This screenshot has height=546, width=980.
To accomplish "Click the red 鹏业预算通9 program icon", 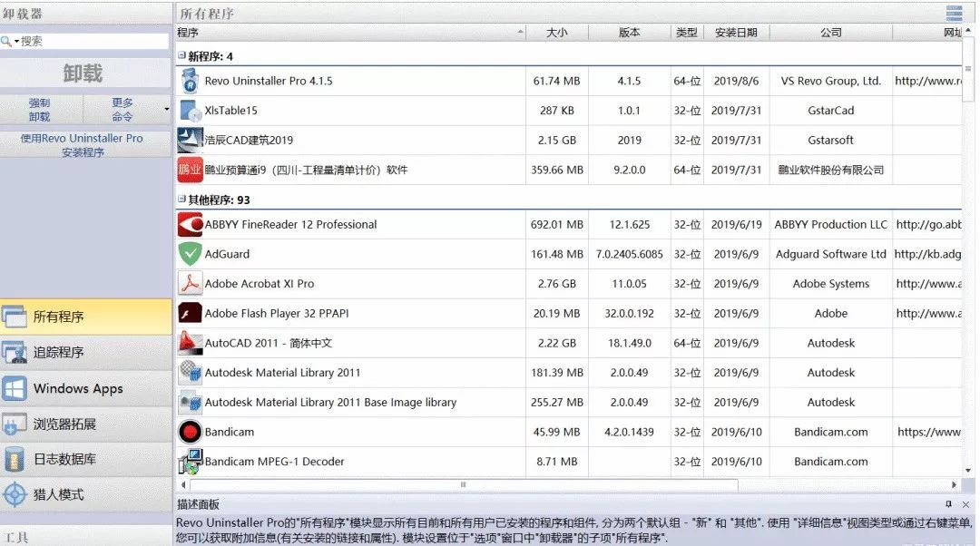I will click(190, 170).
